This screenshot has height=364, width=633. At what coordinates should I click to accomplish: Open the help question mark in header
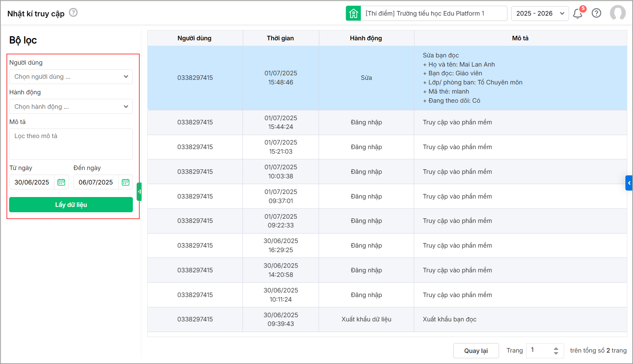[x=596, y=13]
